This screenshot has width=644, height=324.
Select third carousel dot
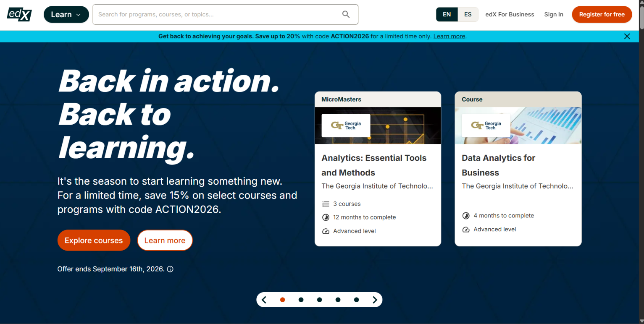point(319,300)
